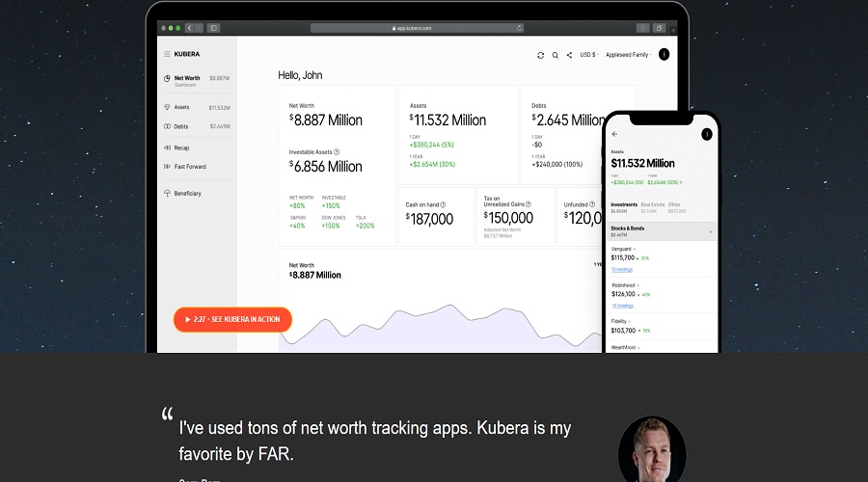Click the Cash on hand help icon
This screenshot has height=482, width=868.
pos(443,204)
